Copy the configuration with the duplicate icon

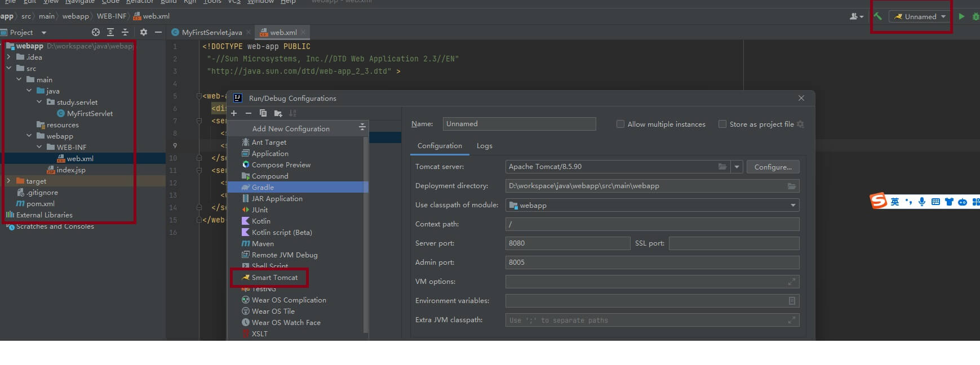[x=263, y=113]
